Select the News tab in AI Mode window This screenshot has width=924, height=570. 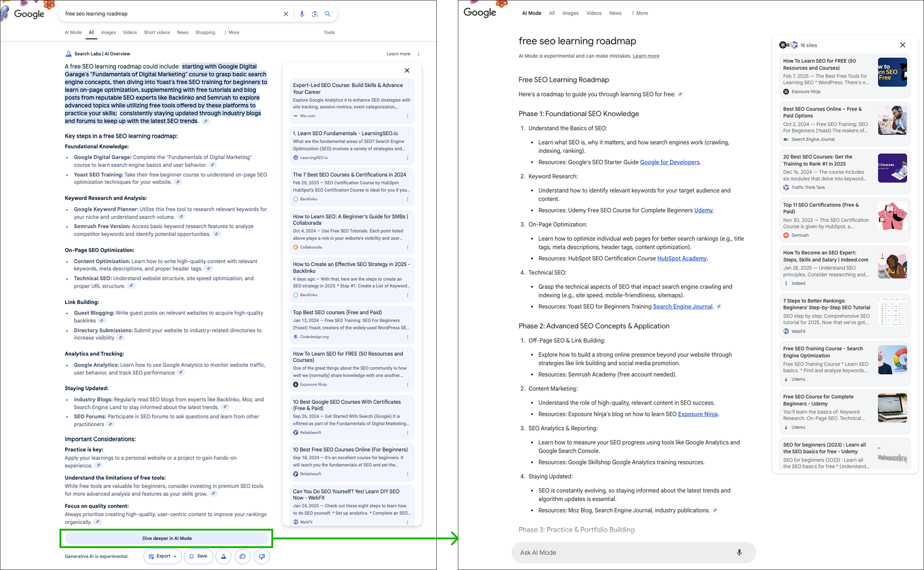pyautogui.click(x=616, y=13)
